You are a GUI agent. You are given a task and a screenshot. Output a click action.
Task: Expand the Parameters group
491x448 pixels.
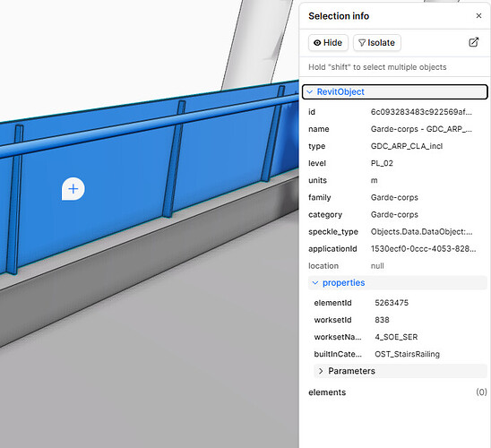[401, 371]
